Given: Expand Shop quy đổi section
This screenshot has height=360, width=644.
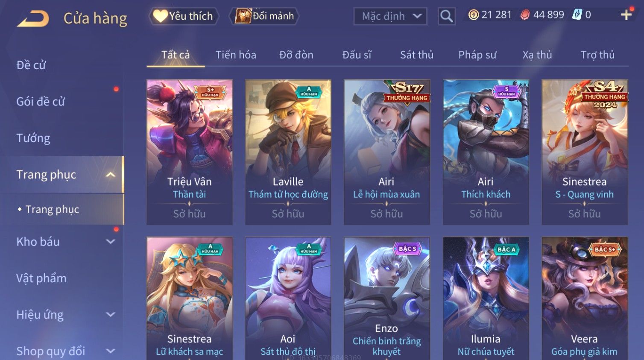Looking at the screenshot, I should pyautogui.click(x=111, y=351).
